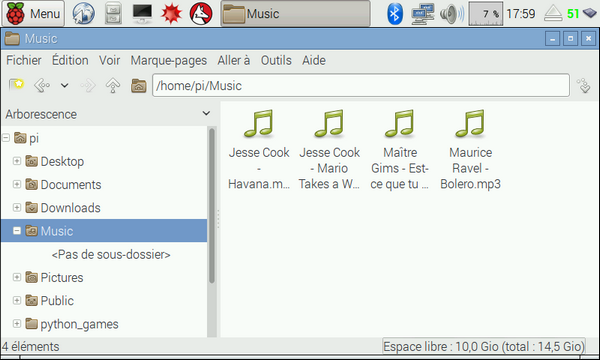
Task: Click the green 51 temperature indicator
Action: pos(573,14)
